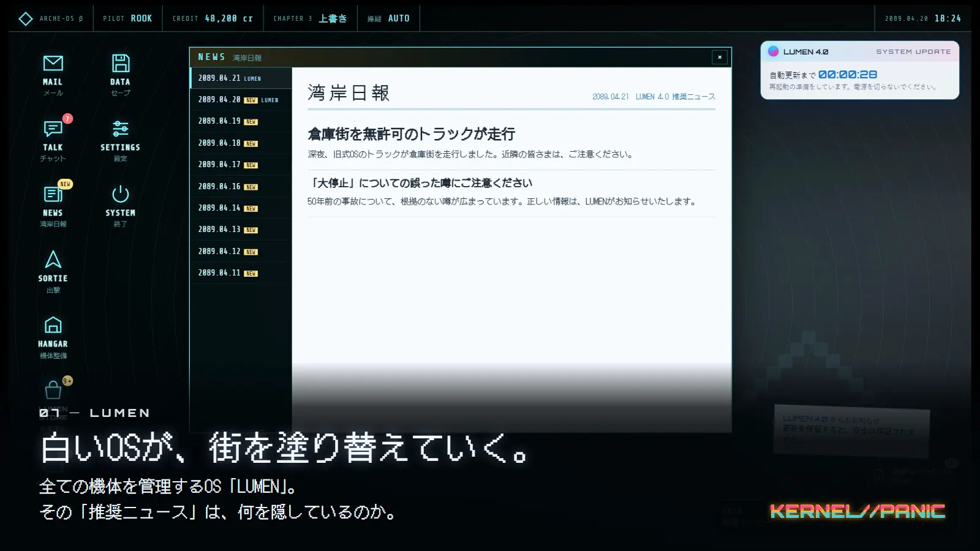
Task: Select the 2089.04.20 news entry
Action: click(241, 99)
